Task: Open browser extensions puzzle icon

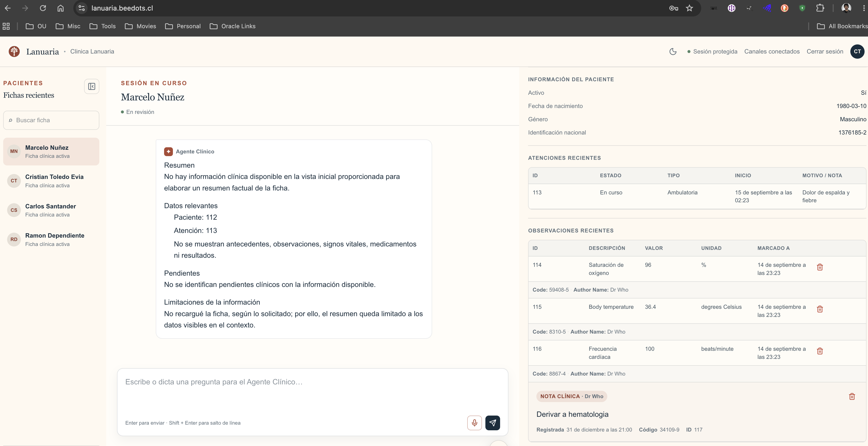Action: (820, 8)
